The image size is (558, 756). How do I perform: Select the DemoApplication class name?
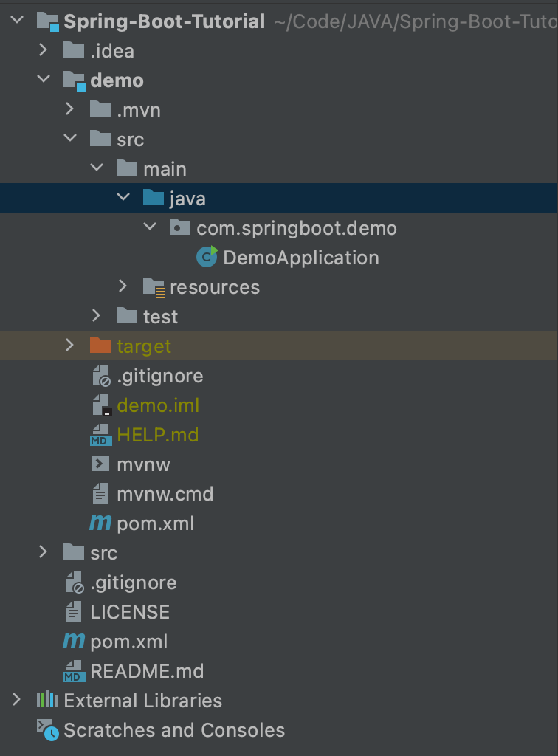tap(301, 258)
